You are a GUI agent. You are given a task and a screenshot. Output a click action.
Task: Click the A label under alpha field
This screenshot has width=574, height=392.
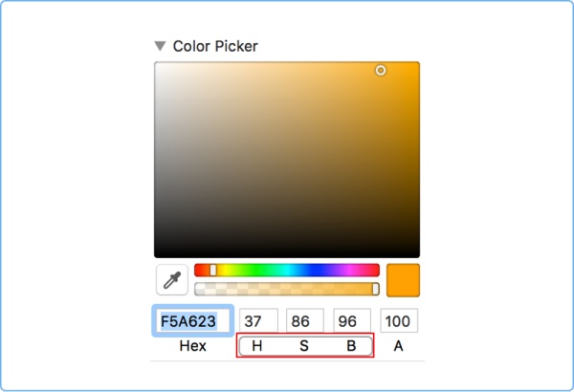pos(399,346)
